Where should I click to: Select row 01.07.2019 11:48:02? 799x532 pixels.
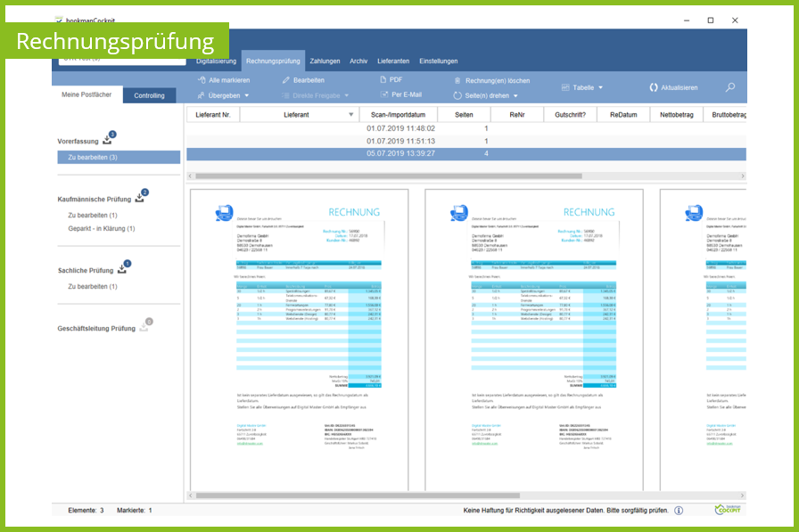point(466,128)
